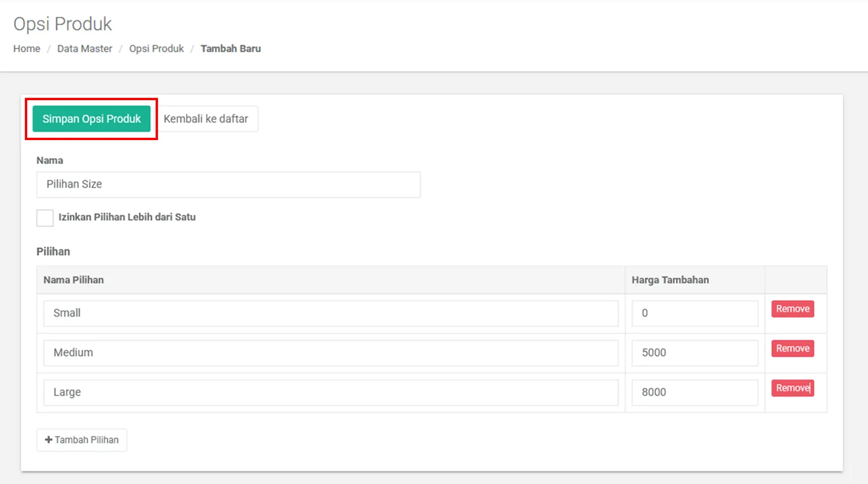Click the Izinkan Pilihan Lebih dari Satu label
868x484 pixels.
[127, 217]
